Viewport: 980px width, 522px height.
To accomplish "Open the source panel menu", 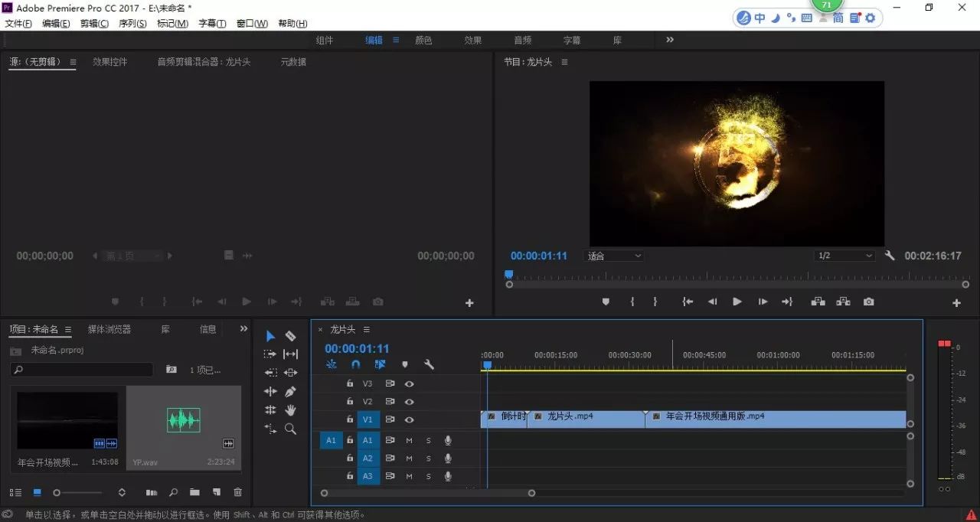I will [x=73, y=62].
